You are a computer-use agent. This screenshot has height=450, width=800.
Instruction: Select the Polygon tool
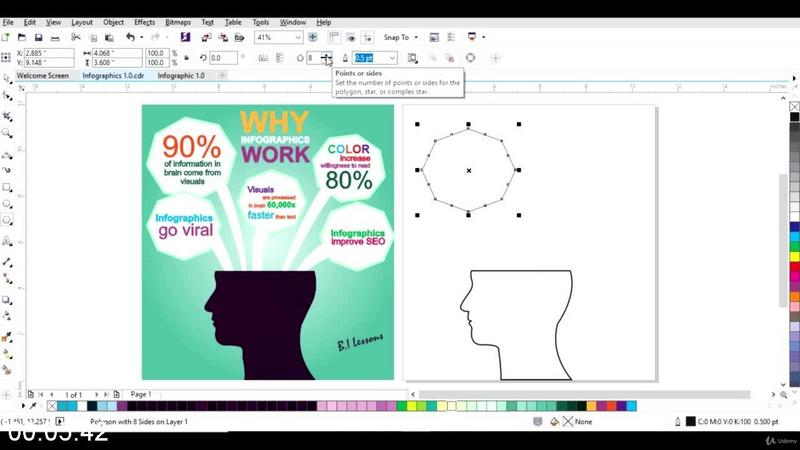(x=7, y=220)
